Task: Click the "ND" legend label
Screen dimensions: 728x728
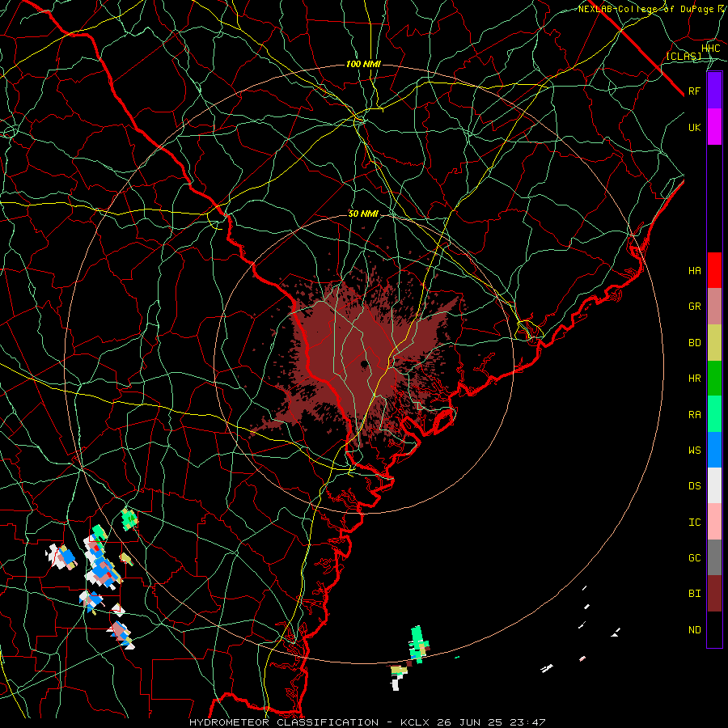Action: 694,630
